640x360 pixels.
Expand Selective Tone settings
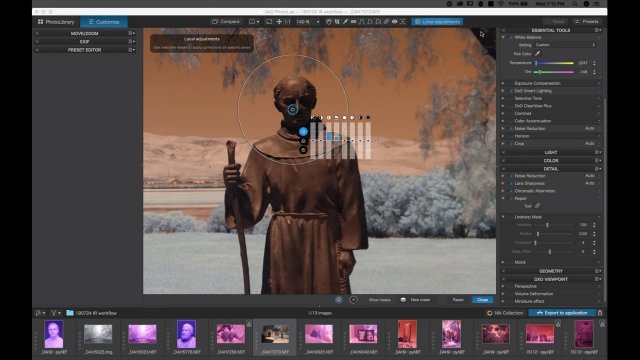503,98
